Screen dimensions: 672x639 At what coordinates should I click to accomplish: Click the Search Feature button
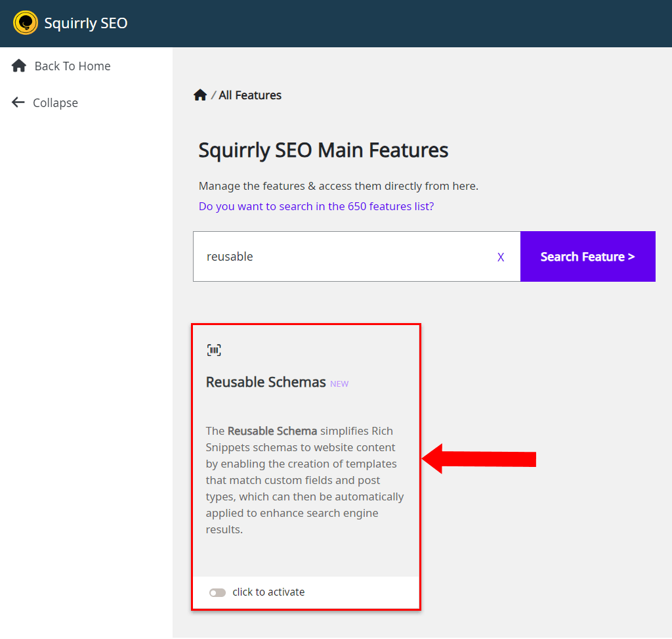[x=587, y=257]
